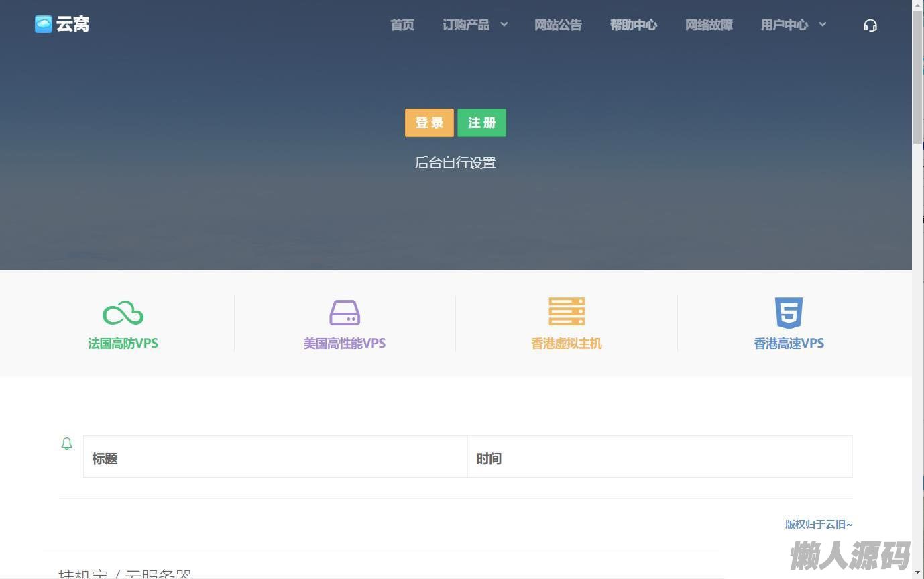Open the 首页 menu item
Image resolution: width=924 pixels, height=579 pixels.
(x=402, y=25)
